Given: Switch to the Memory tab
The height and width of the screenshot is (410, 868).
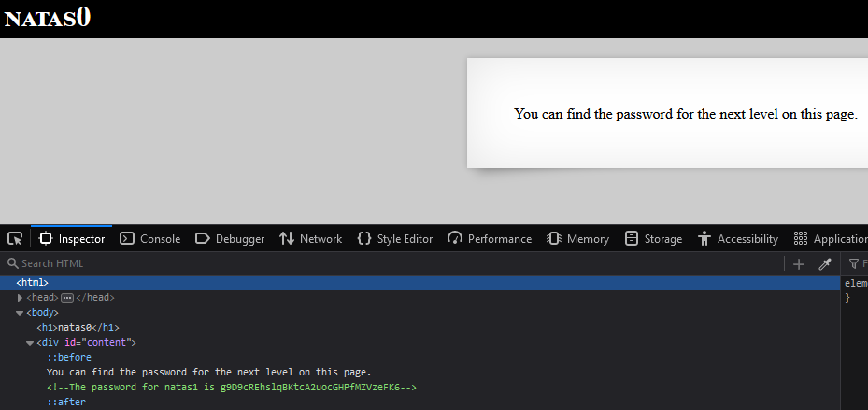Looking at the screenshot, I should [577, 239].
